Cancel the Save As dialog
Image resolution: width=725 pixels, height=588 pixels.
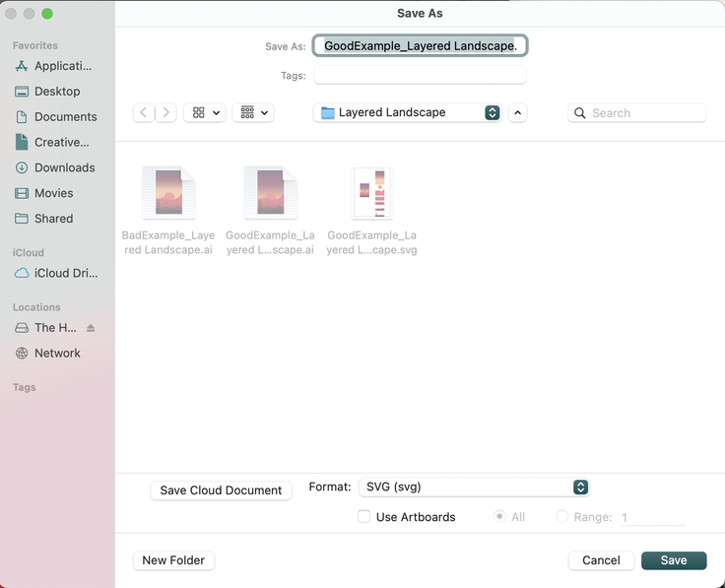(x=601, y=560)
